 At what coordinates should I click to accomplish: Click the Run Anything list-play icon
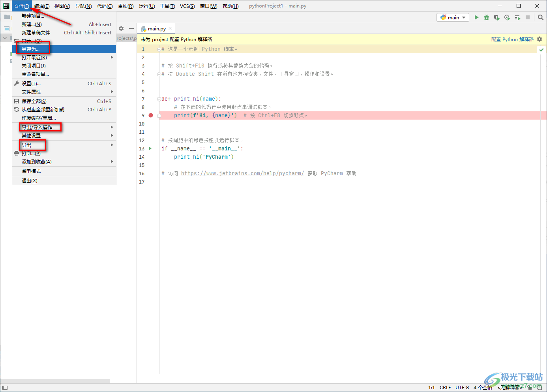point(517,17)
